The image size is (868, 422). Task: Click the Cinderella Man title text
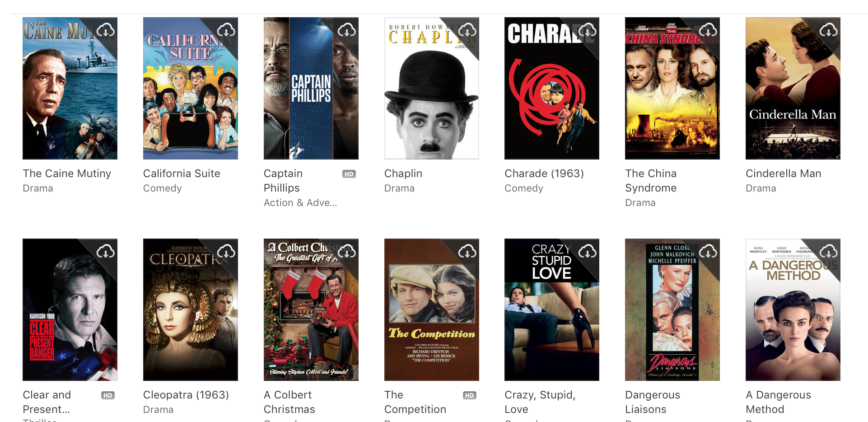[784, 173]
